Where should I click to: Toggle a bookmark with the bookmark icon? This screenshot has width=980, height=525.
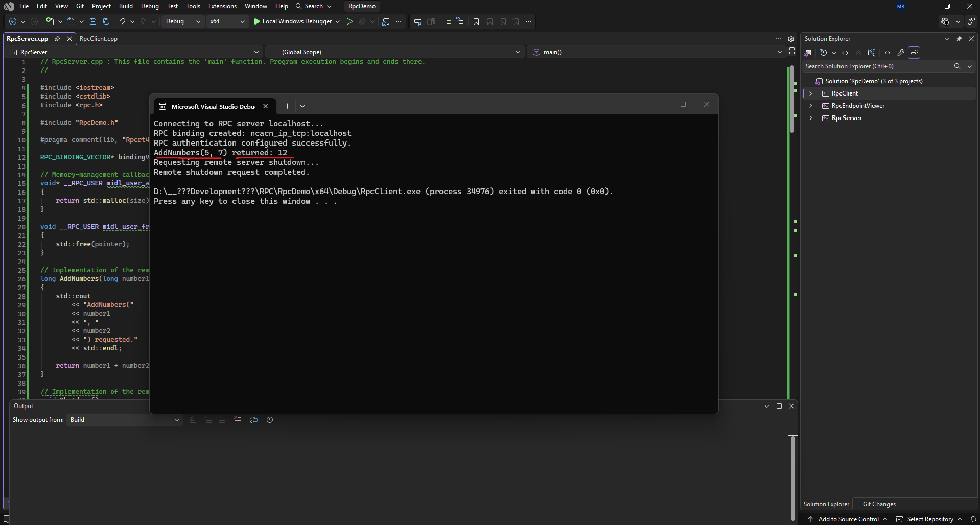(x=476, y=21)
